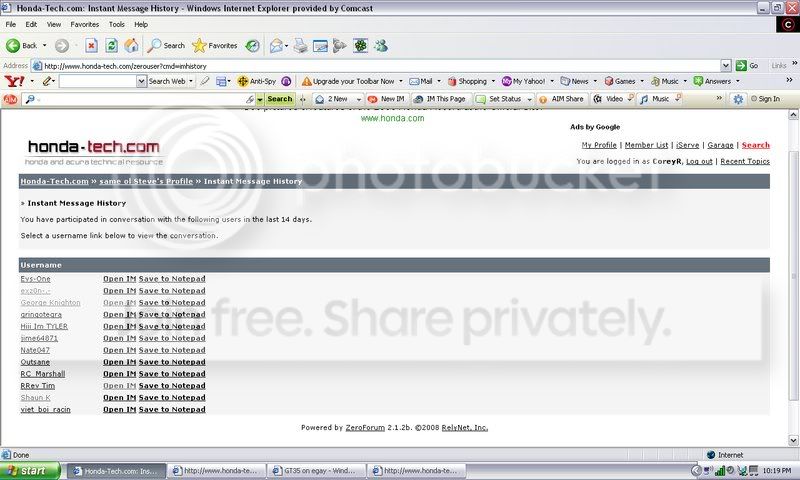Click the Print icon in the toolbar
Viewport: 800px width, 480px height.
coord(299,45)
